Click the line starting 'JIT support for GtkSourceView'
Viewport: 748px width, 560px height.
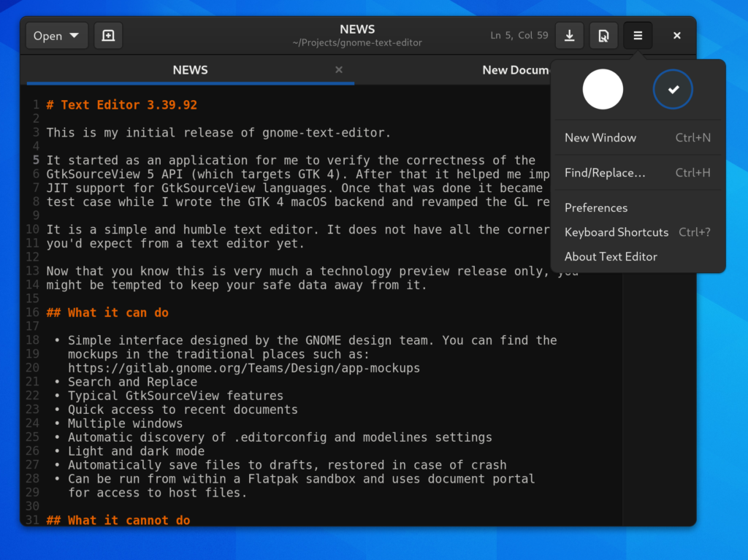tap(294, 188)
